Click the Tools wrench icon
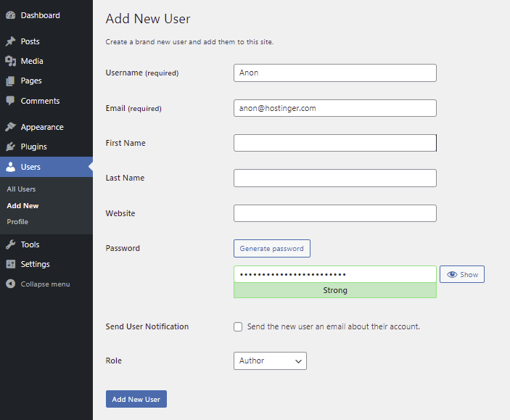This screenshot has width=510, height=420. (10, 244)
